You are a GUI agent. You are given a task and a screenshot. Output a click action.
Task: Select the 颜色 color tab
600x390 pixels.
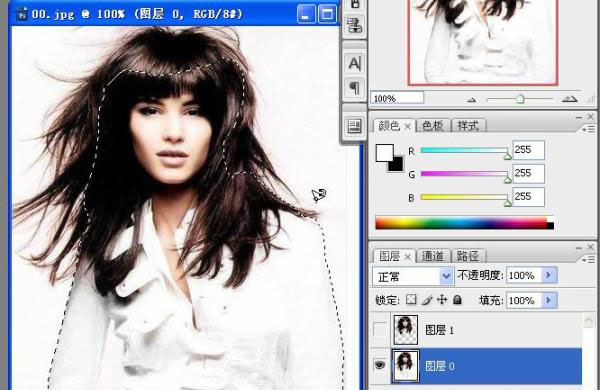point(389,126)
